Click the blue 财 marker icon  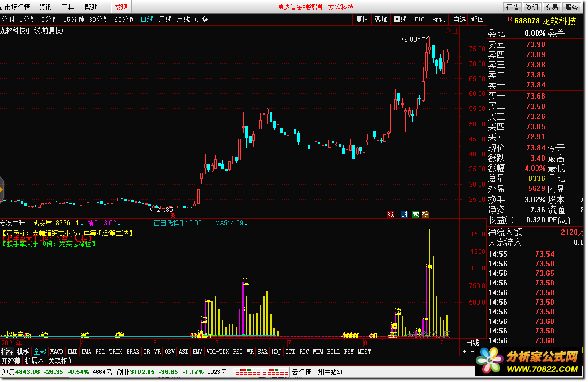(x=404, y=214)
